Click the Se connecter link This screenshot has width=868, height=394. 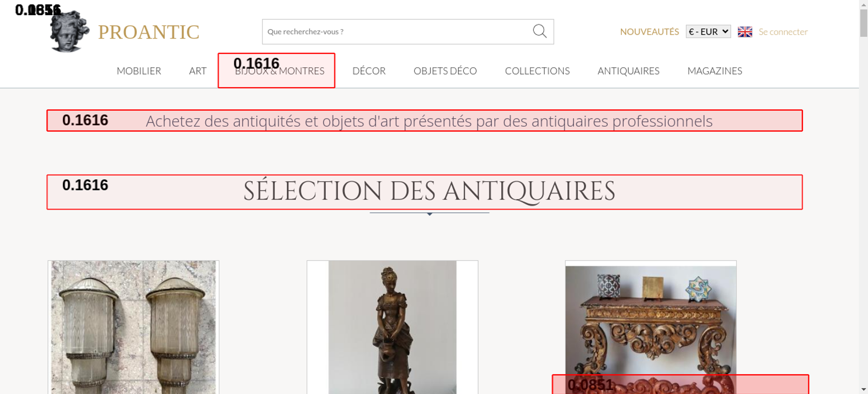pos(783,32)
